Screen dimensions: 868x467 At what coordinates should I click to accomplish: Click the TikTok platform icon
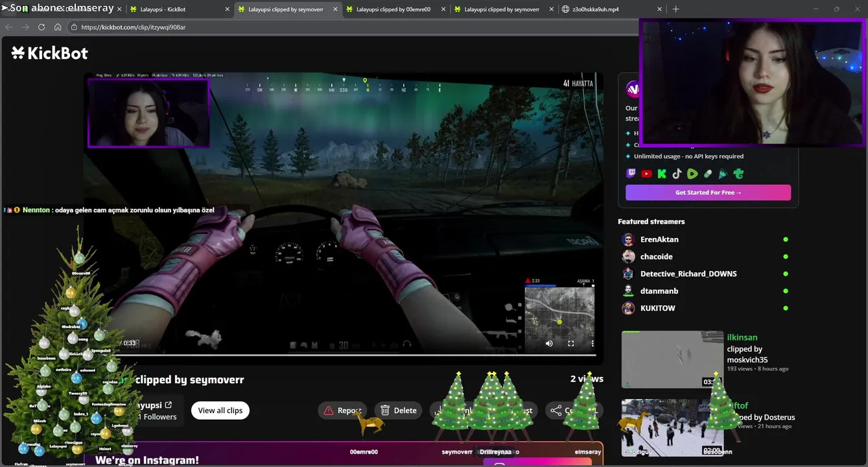point(677,174)
